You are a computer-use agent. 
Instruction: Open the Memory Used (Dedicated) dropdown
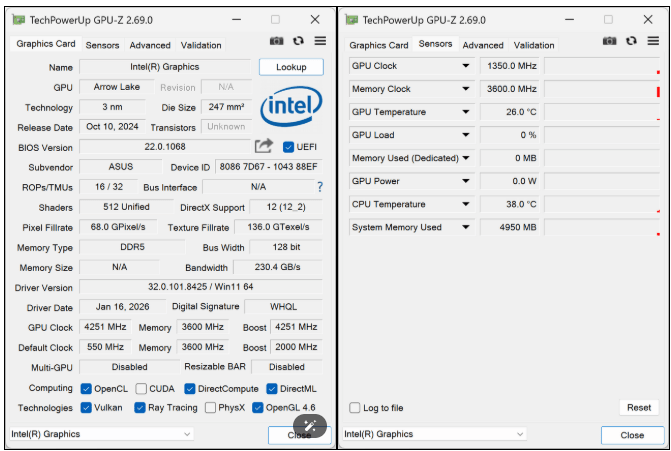point(466,158)
